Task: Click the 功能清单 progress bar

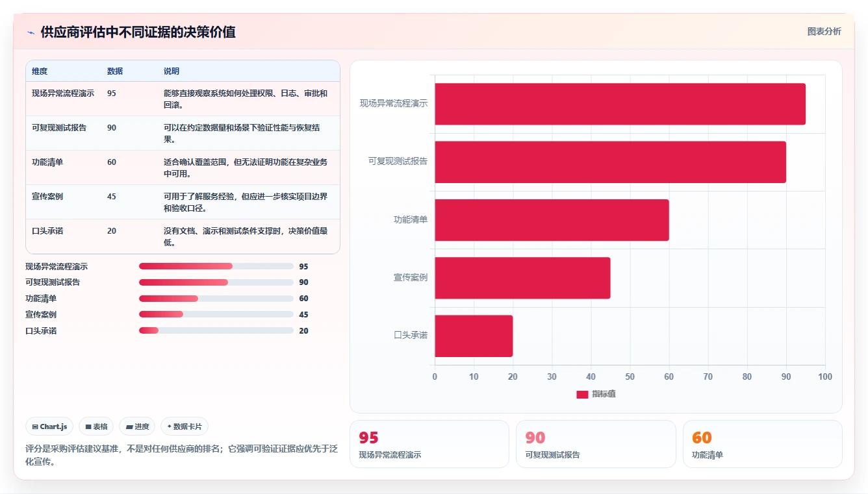Action: pyautogui.click(x=216, y=299)
